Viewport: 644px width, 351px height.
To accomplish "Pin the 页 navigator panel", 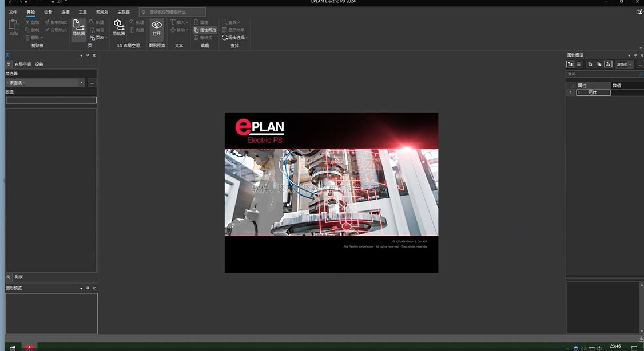I will point(88,55).
